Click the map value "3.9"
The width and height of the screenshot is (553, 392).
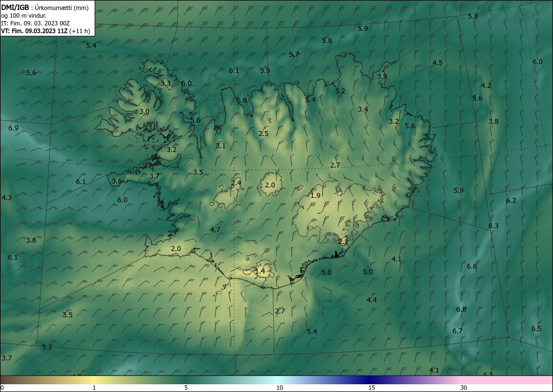(x=382, y=76)
